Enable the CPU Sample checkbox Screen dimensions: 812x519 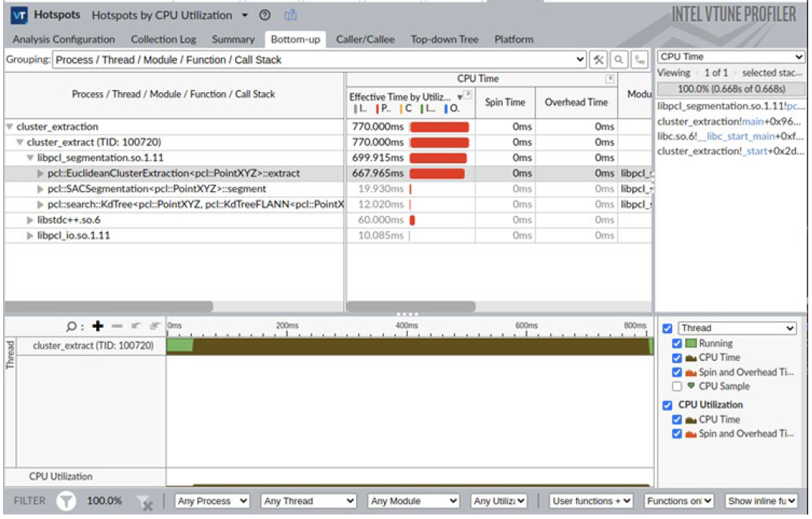point(677,387)
